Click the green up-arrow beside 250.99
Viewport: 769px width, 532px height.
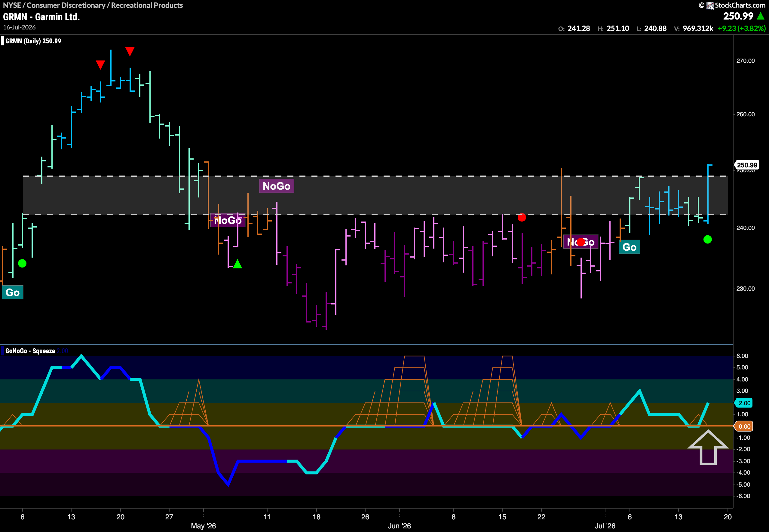[761, 16]
